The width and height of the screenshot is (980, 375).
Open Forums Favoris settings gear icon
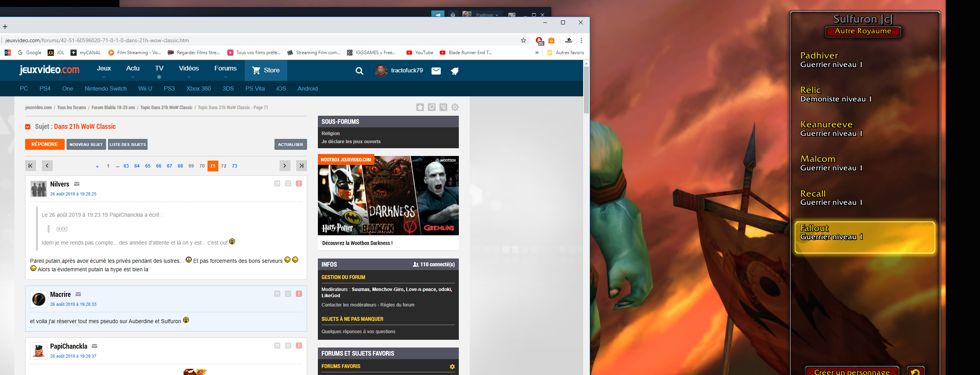tap(452, 366)
